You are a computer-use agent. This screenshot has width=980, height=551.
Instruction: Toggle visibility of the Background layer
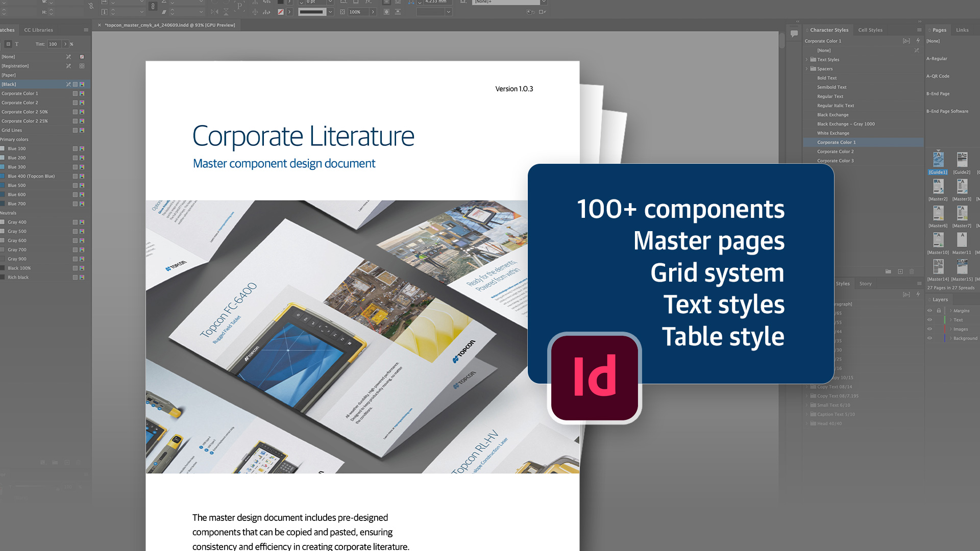click(929, 338)
